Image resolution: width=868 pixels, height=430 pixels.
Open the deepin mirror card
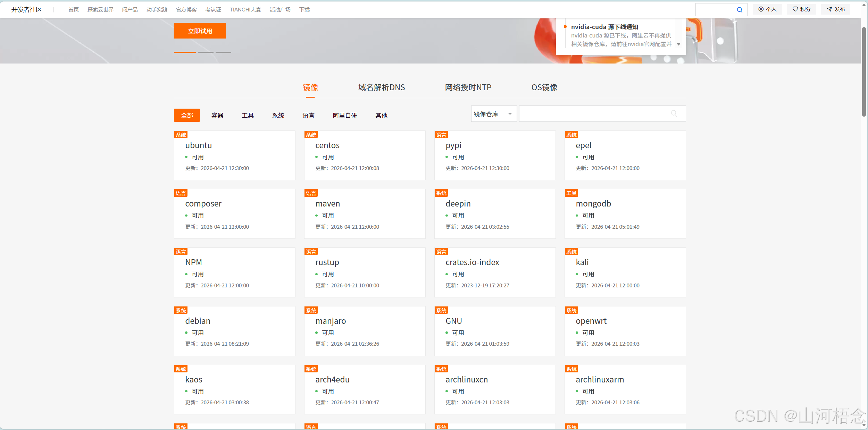click(495, 214)
